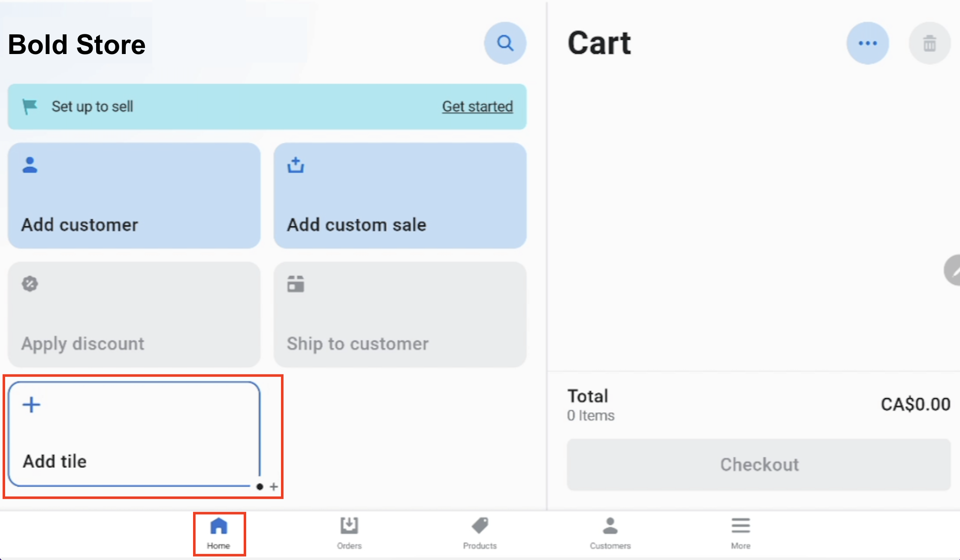Image resolution: width=960 pixels, height=560 pixels.
Task: Click the discount badge icon
Action: (x=30, y=284)
